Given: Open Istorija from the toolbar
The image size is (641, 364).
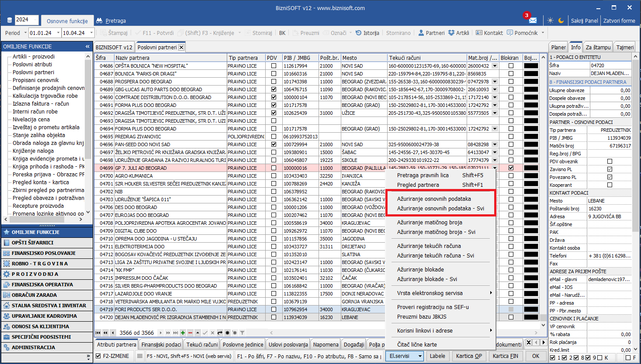Looking at the screenshot, I should [367, 33].
